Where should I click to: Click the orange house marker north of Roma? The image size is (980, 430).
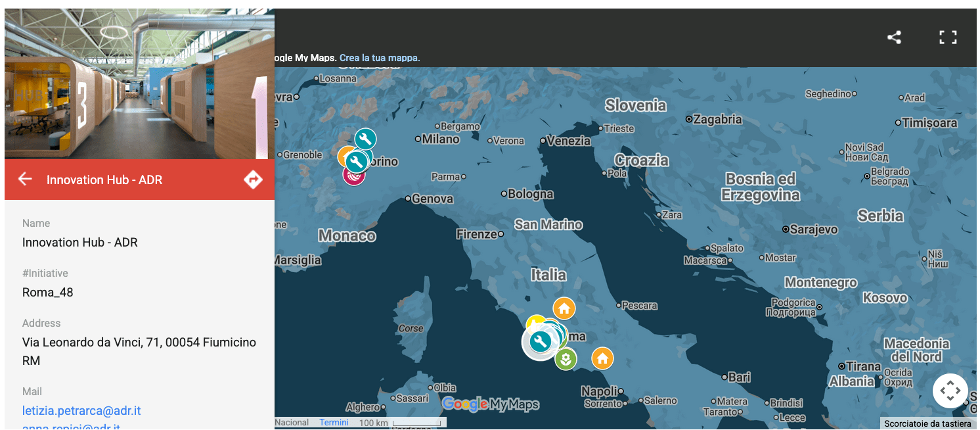(x=564, y=308)
